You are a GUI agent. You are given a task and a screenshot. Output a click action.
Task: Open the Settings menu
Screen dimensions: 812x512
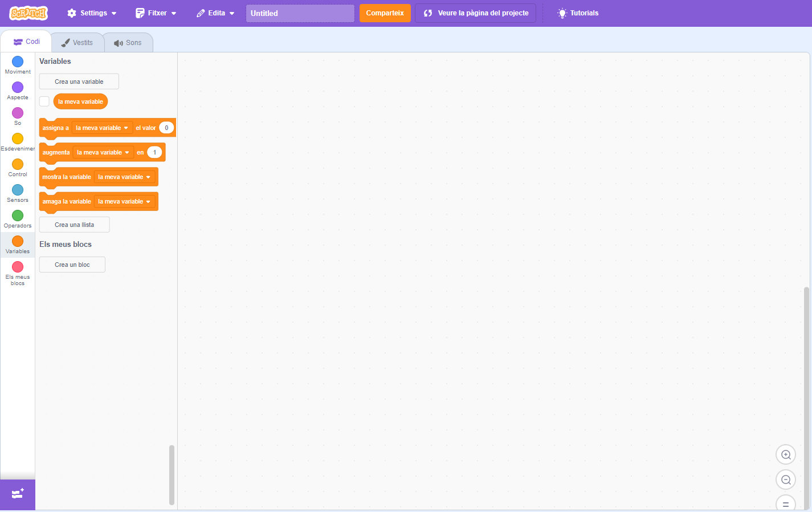(92, 13)
